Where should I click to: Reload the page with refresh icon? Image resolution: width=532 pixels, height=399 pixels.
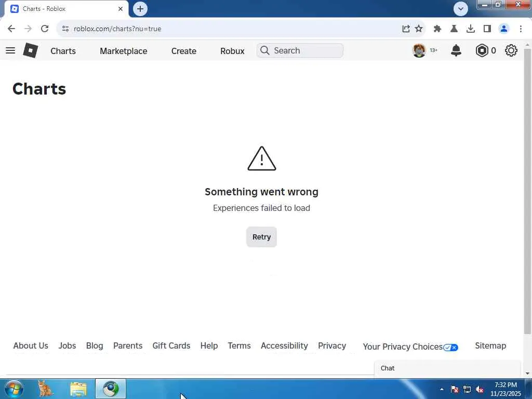[x=45, y=29]
